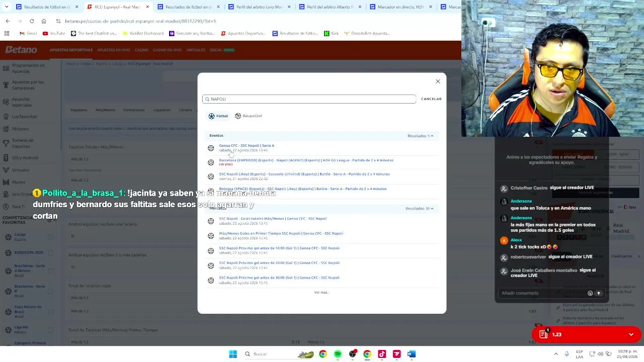This screenshot has height=362, width=644.
Task: Toggle Liga MX México checkbox
Action: click(50, 329)
